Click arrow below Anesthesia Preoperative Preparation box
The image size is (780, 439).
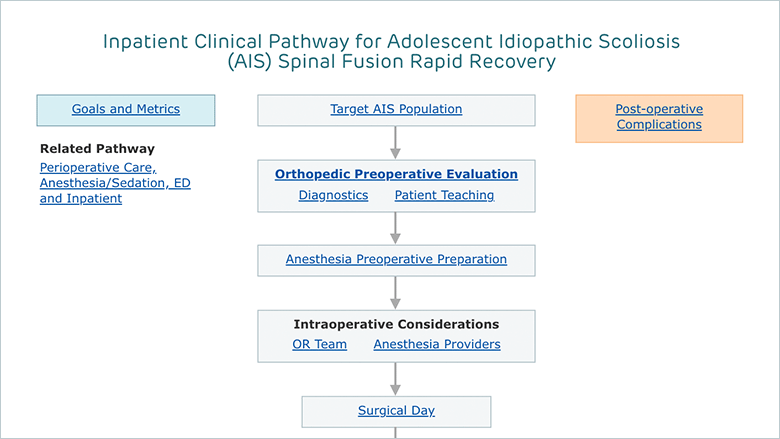click(x=395, y=293)
